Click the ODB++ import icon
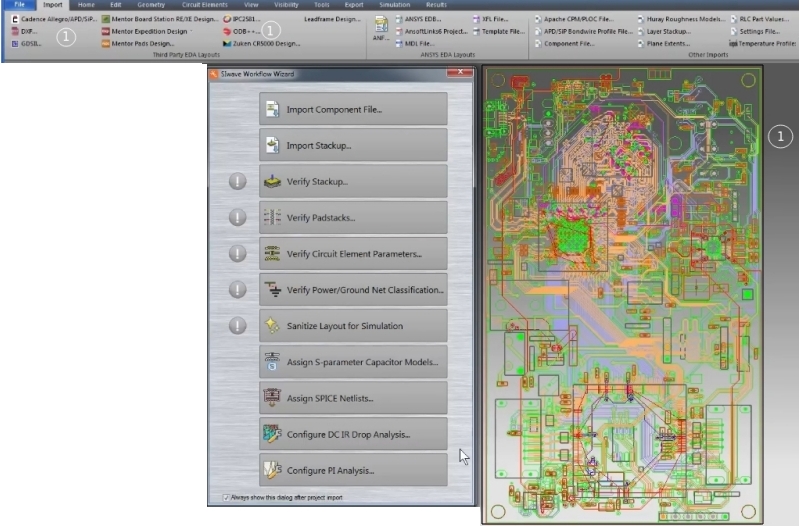The height and width of the screenshot is (527, 800). click(x=227, y=31)
